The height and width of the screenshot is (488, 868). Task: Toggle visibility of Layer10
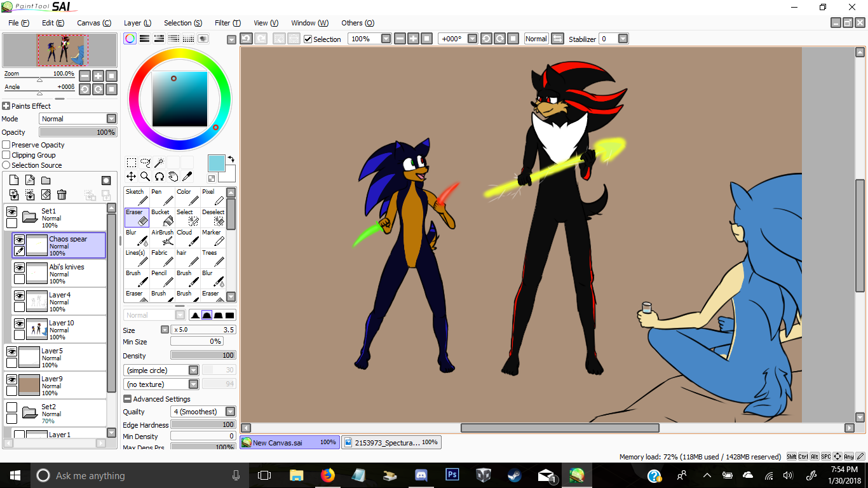[x=20, y=323]
